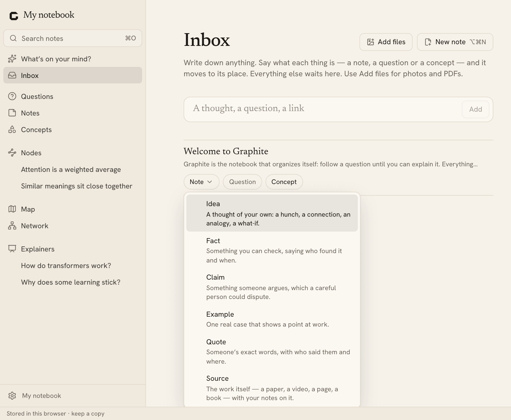Choose Quote from the note type menu
511x420 pixels.
[x=272, y=351]
